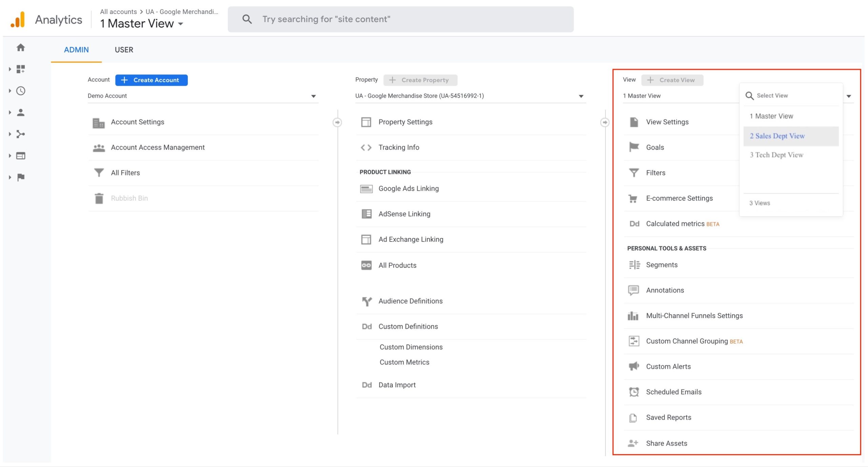Open the Real-time clock icon in the sidebar

21,91
